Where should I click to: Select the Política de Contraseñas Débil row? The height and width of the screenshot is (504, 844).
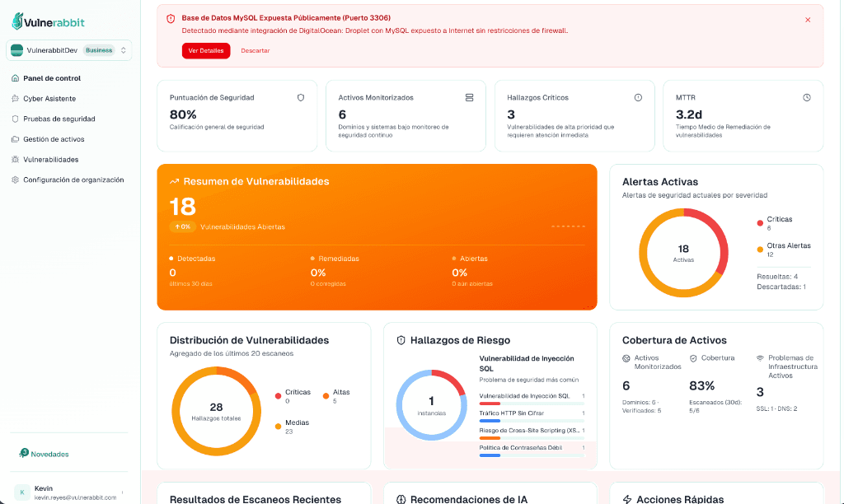pos(532,450)
